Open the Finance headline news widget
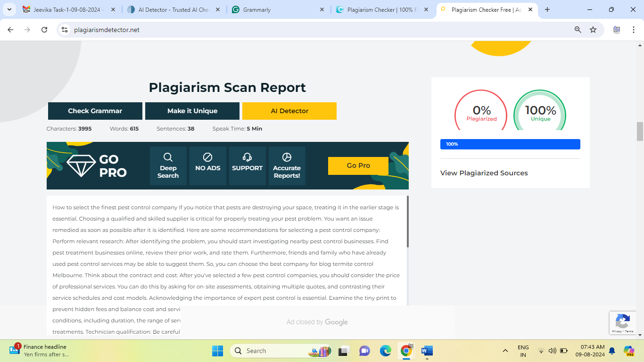 pos(40,351)
